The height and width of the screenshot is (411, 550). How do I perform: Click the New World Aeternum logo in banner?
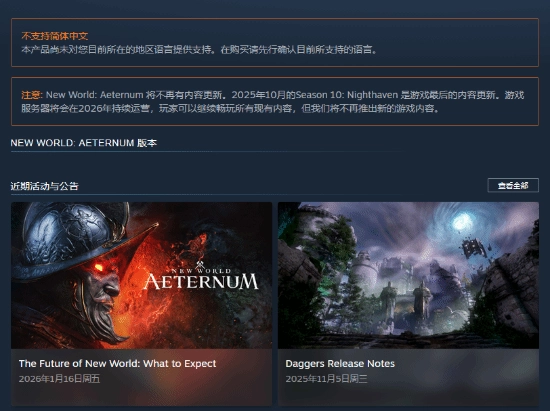(x=201, y=276)
